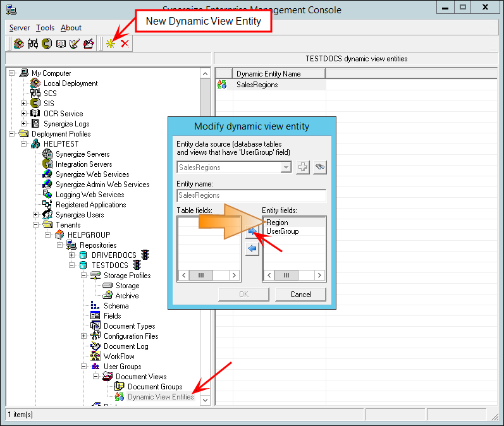Select the Tenants folder
504x426 pixels.
[68, 225]
